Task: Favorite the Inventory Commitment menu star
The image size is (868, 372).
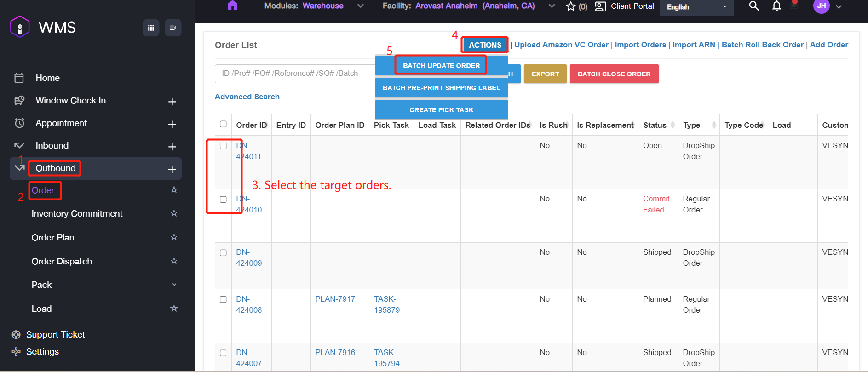Action: 174,213
